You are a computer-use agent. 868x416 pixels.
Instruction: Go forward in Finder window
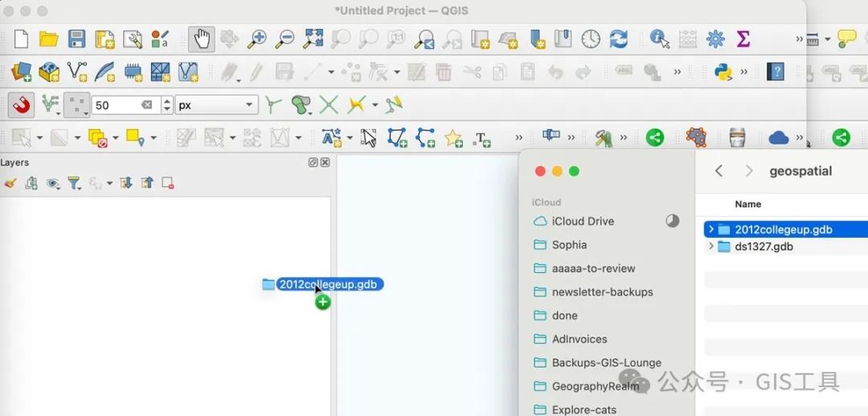tap(749, 171)
